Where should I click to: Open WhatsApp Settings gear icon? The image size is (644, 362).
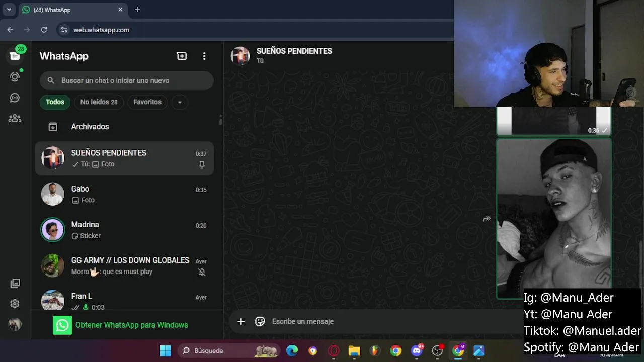(x=15, y=304)
